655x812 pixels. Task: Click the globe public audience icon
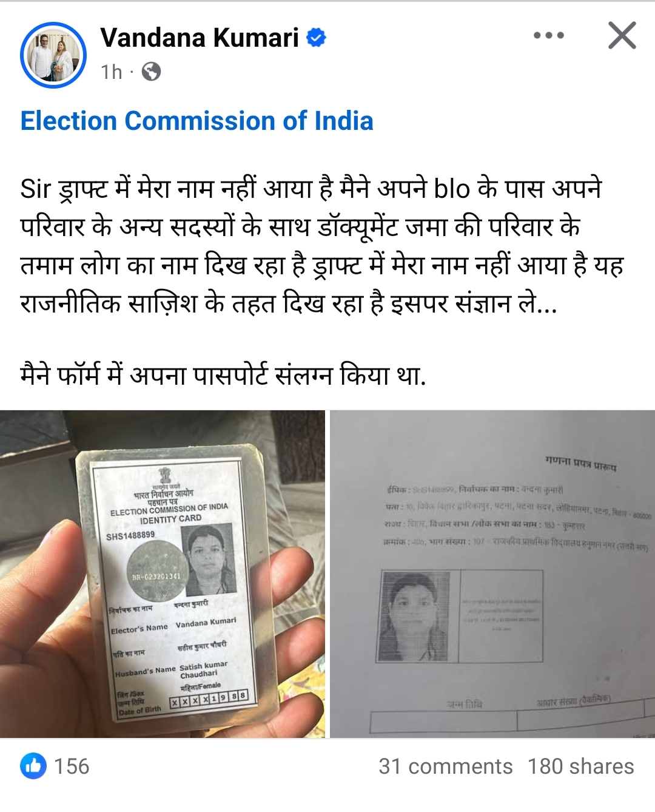pyautogui.click(x=151, y=72)
